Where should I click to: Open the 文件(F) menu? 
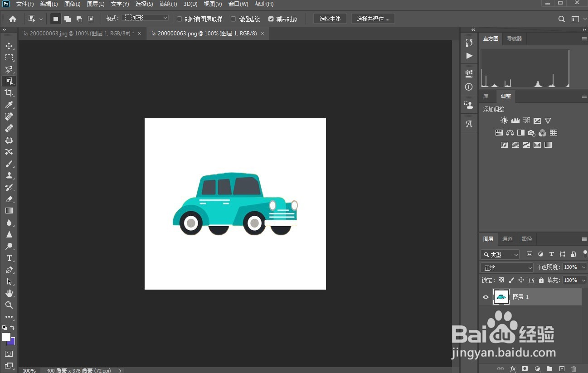tap(25, 4)
